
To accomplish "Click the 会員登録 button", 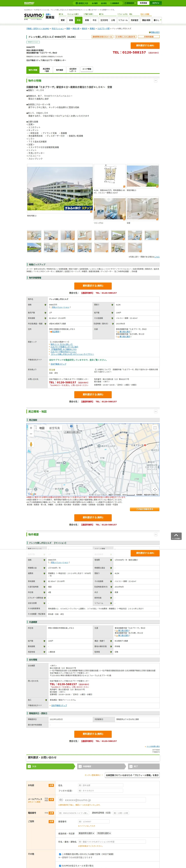I will pos(143,3).
